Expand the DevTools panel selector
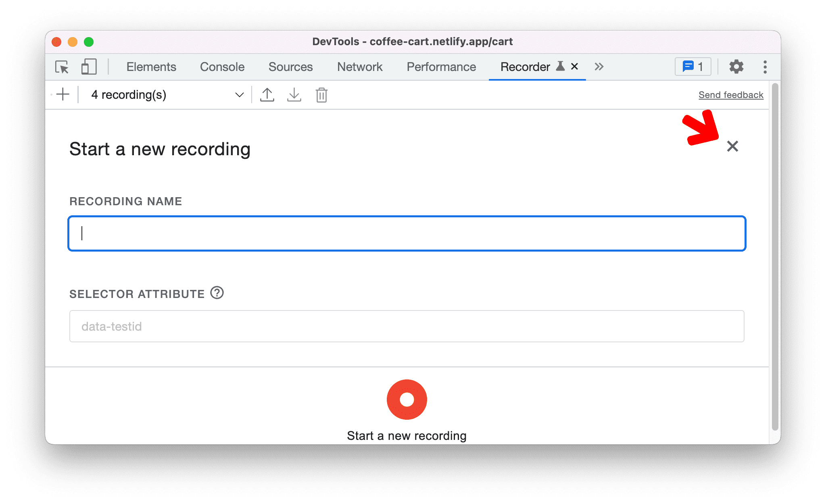The width and height of the screenshot is (826, 504). pos(597,66)
